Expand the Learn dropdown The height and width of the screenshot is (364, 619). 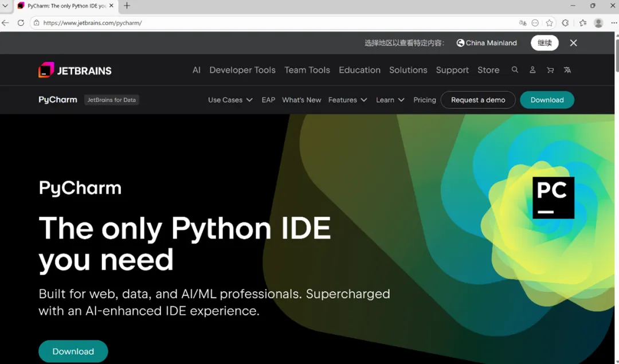[390, 100]
